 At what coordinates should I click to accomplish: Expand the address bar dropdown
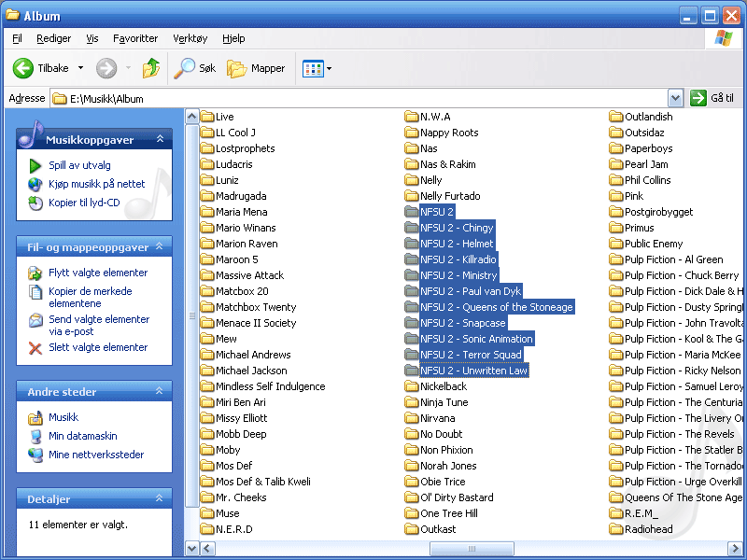click(675, 98)
